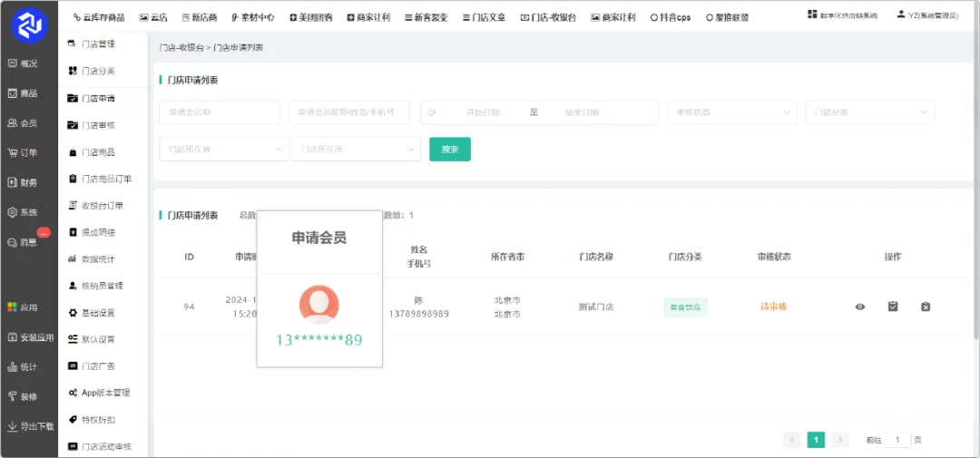The width and height of the screenshot is (980, 458).
Task: Open 基础设置 in the submenu
Action: (x=92, y=313)
